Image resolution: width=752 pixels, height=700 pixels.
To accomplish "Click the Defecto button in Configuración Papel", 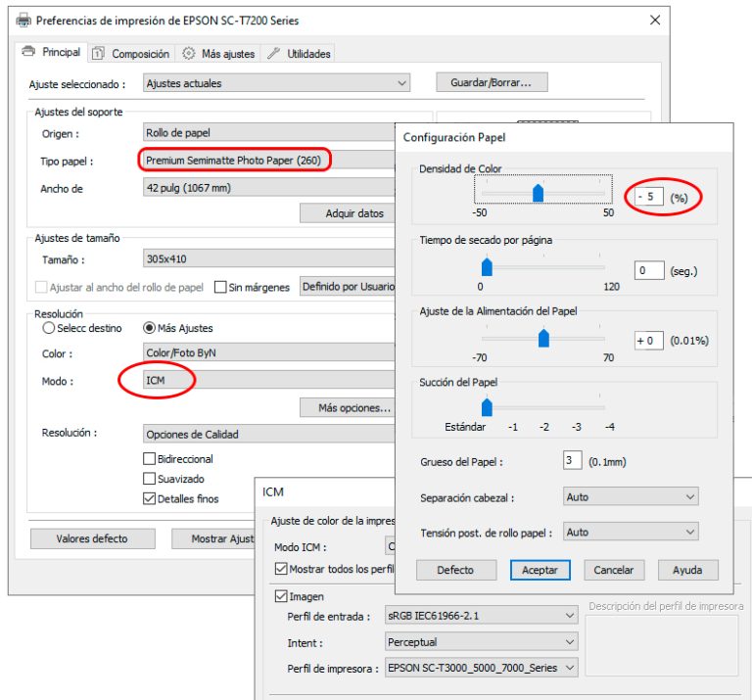I will (x=455, y=570).
